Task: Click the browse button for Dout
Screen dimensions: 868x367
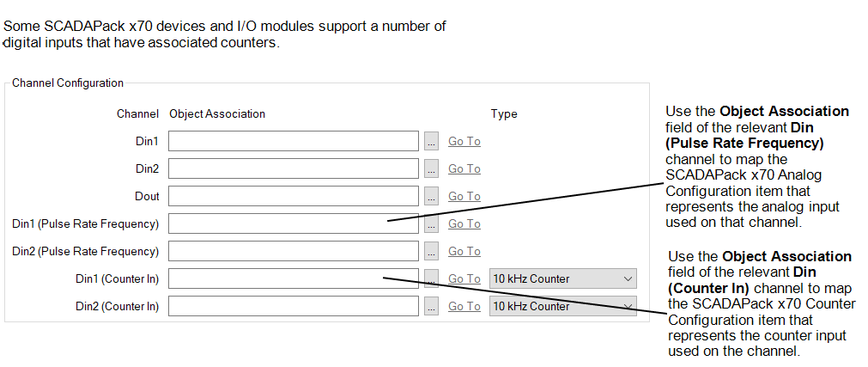Action: click(431, 196)
